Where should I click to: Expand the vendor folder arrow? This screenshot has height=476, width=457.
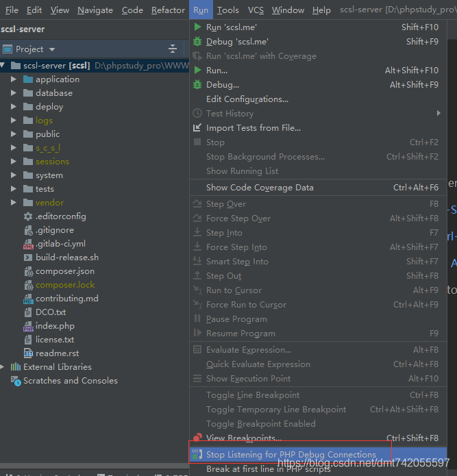coord(14,203)
